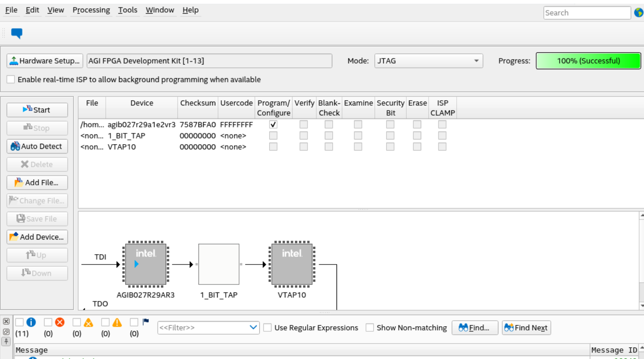
Task: Click the blue info message filter icon
Action: pos(31,322)
